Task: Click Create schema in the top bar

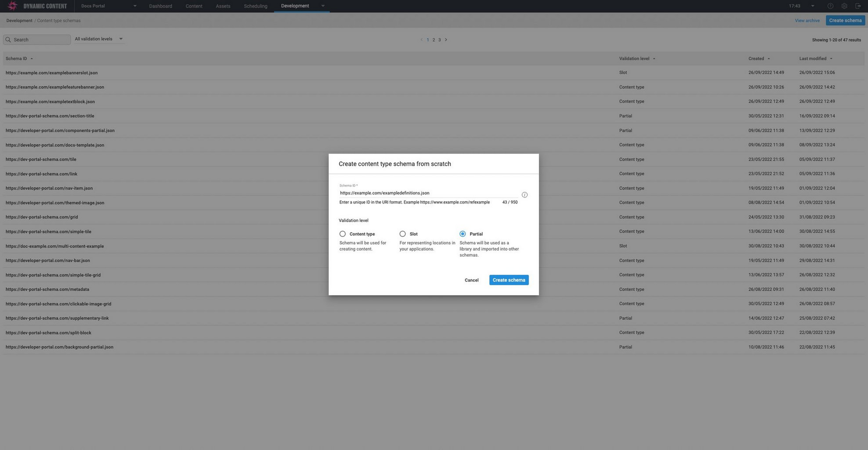Action: point(845,20)
